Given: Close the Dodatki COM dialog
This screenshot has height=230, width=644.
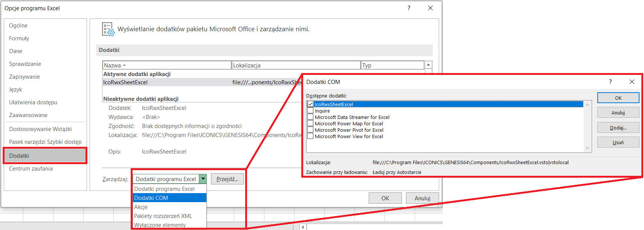Looking at the screenshot, I should click(632, 82).
